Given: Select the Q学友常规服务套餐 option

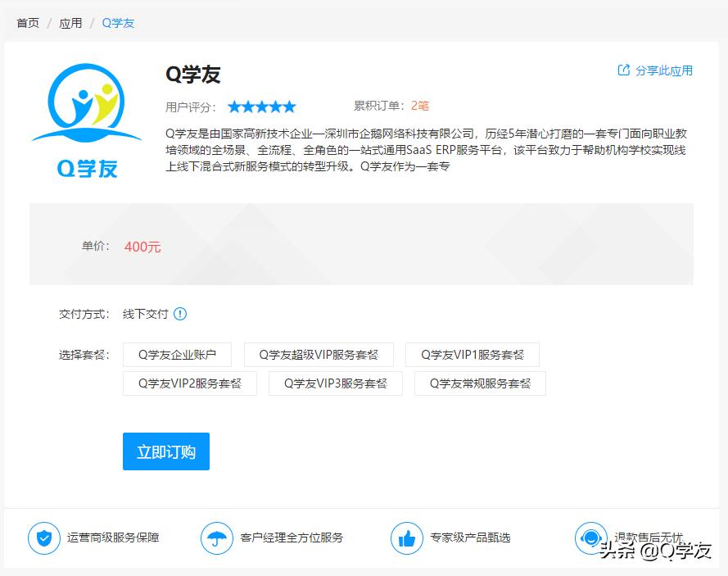Looking at the screenshot, I should click(x=480, y=383).
